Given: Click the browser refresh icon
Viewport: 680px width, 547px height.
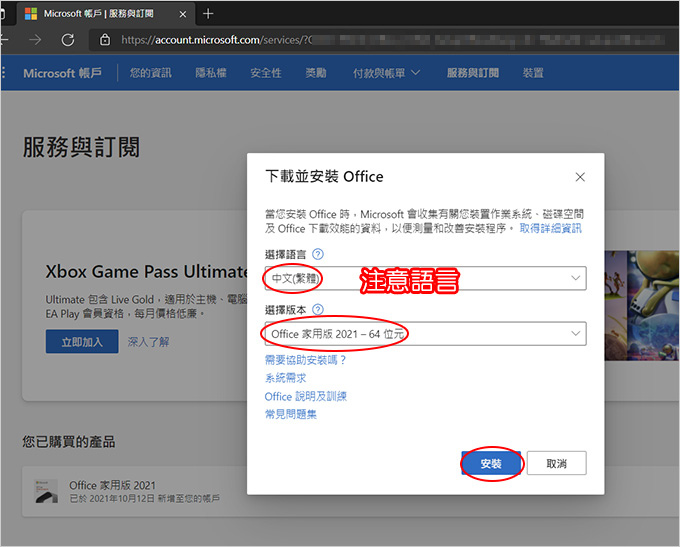Looking at the screenshot, I should pos(68,40).
